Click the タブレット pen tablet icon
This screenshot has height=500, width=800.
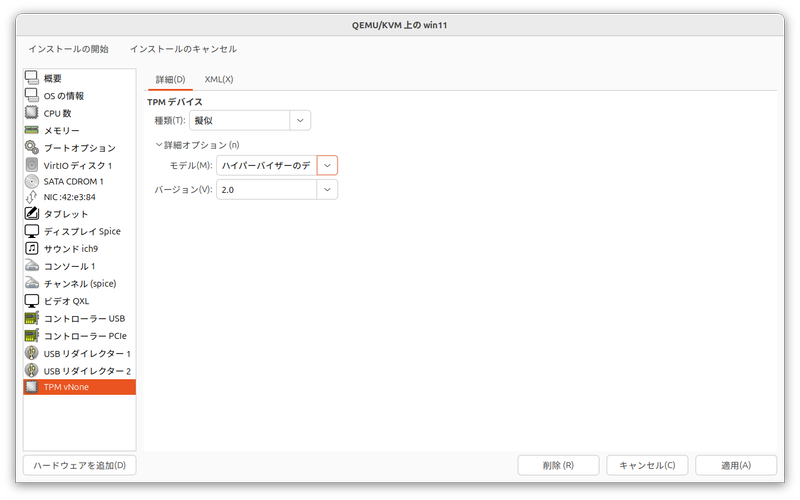pos(32,213)
